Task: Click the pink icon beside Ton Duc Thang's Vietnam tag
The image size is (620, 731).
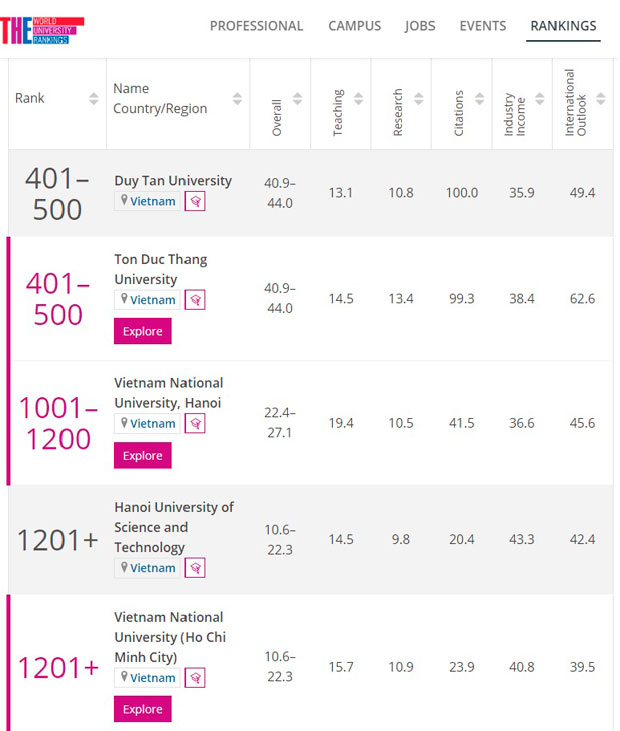Action: point(195,299)
